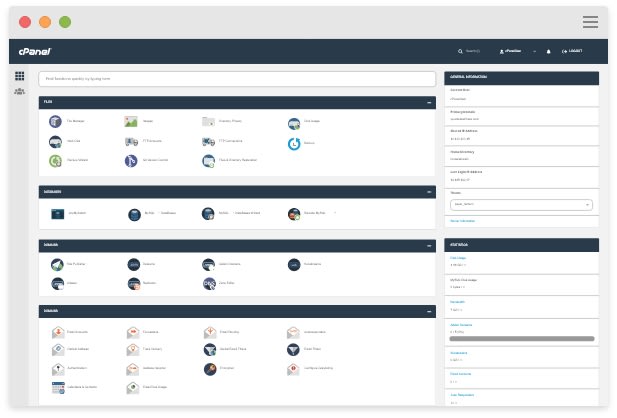Open the Domains tool icon

(134, 264)
